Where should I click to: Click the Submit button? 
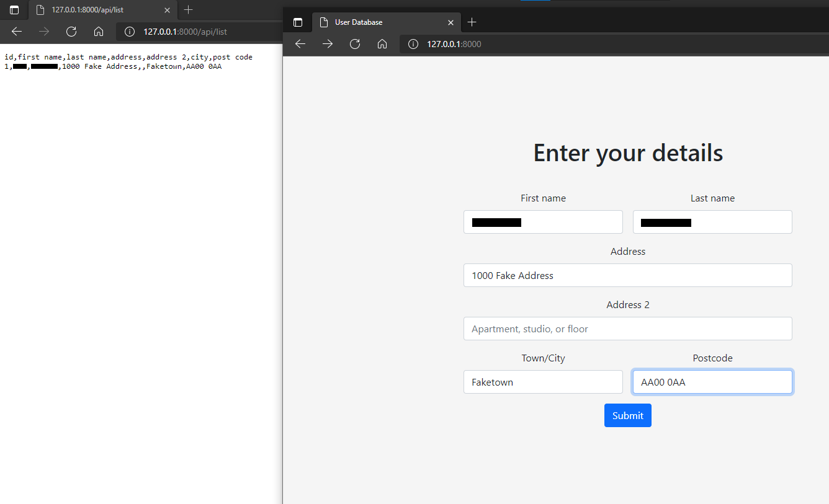click(627, 415)
